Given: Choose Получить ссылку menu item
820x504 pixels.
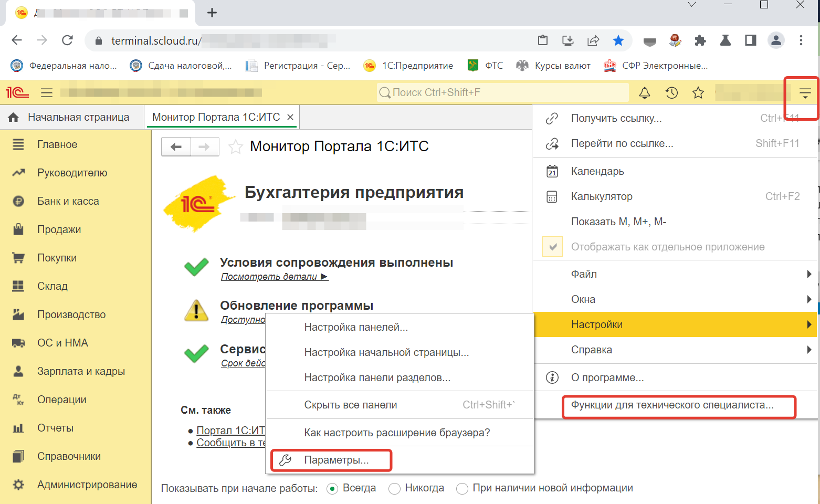Looking at the screenshot, I should click(675, 118).
